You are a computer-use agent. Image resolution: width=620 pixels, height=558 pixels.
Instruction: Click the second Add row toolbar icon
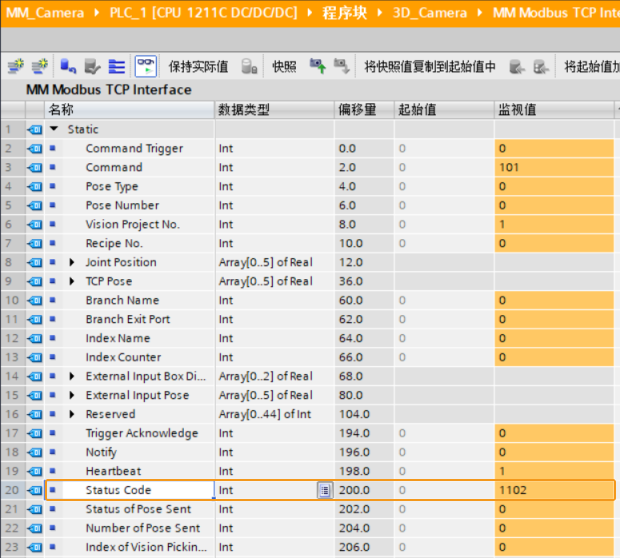pyautogui.click(x=40, y=66)
